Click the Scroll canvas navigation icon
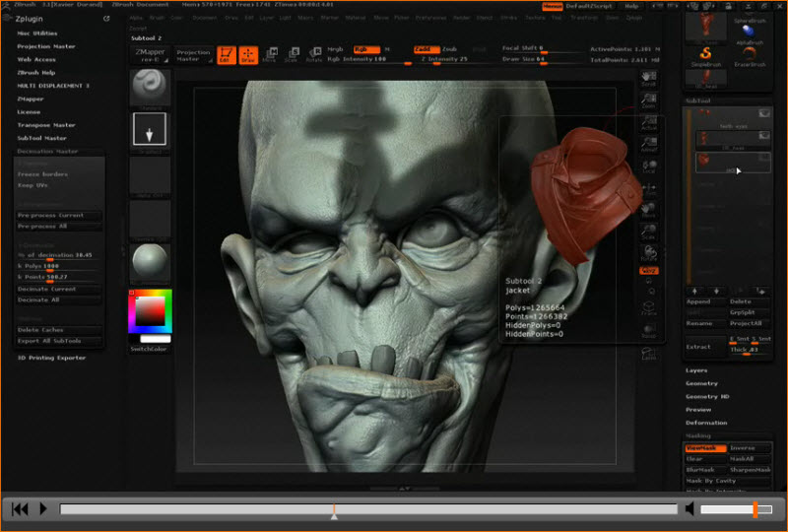Screen dimensions: 788x532 [x=649, y=80]
